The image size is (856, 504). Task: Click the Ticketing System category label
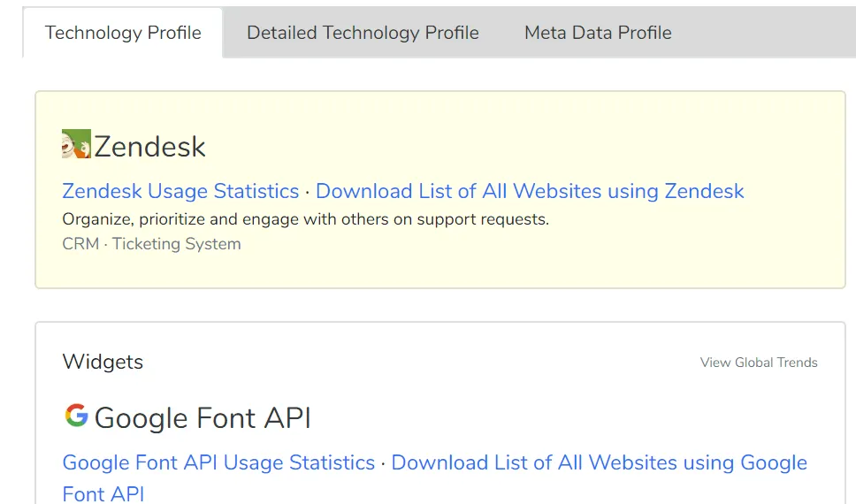(176, 243)
